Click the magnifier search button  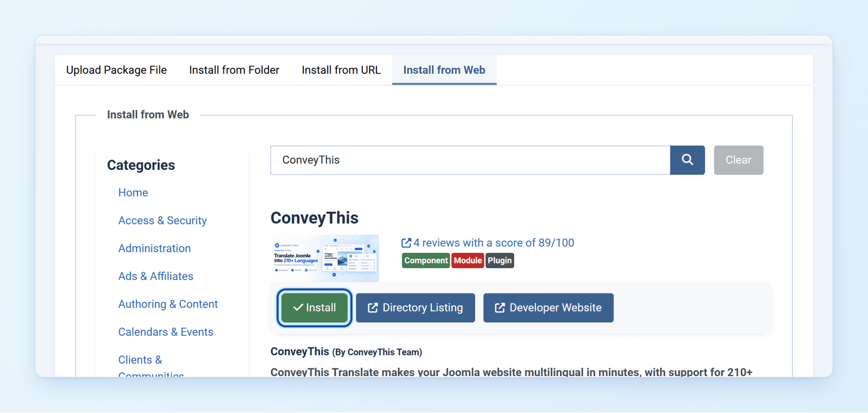click(x=687, y=160)
